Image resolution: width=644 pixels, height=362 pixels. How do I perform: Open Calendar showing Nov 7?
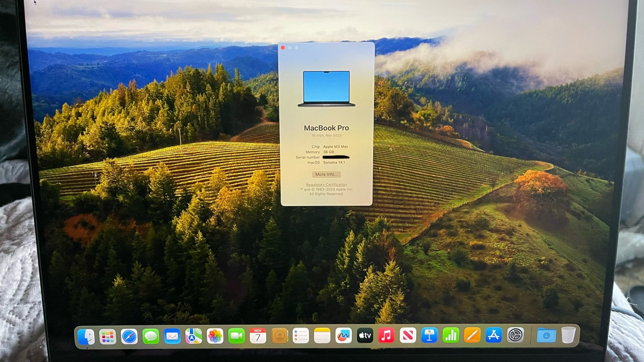[x=258, y=336]
